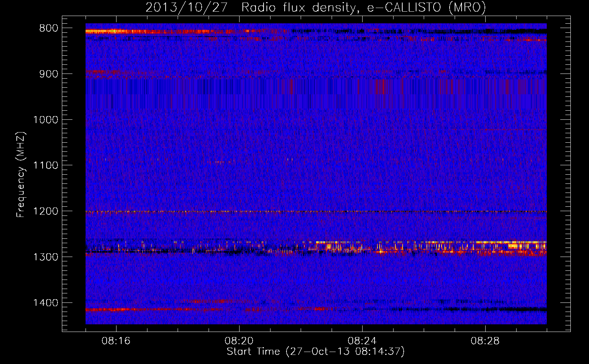
Task: Click the 900 frequency tick label
Action: 48,74
